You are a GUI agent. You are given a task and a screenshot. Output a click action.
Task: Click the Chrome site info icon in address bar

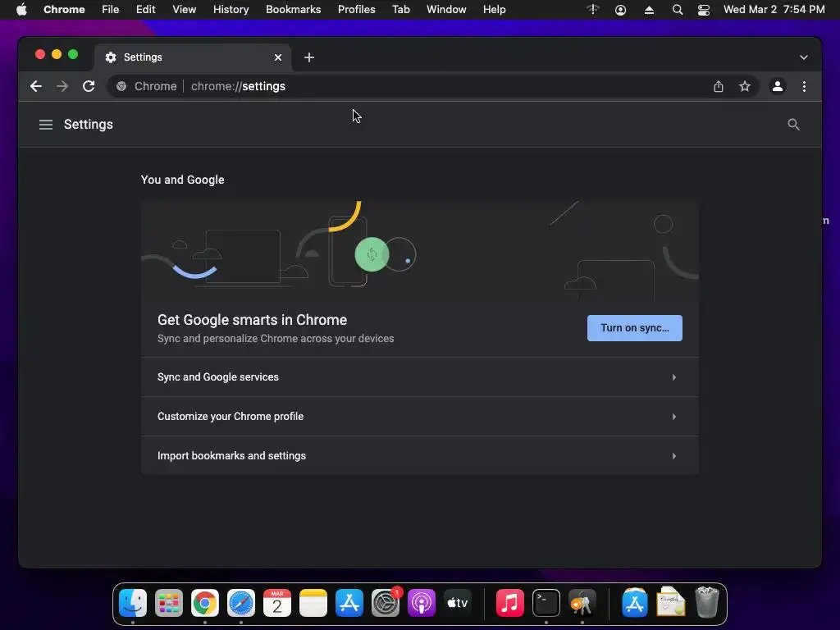(x=121, y=86)
